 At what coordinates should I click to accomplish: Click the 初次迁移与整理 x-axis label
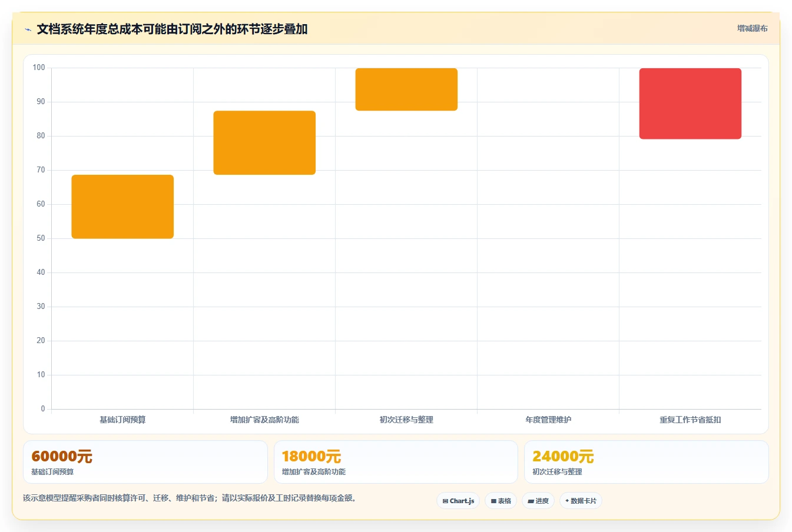pos(406,420)
